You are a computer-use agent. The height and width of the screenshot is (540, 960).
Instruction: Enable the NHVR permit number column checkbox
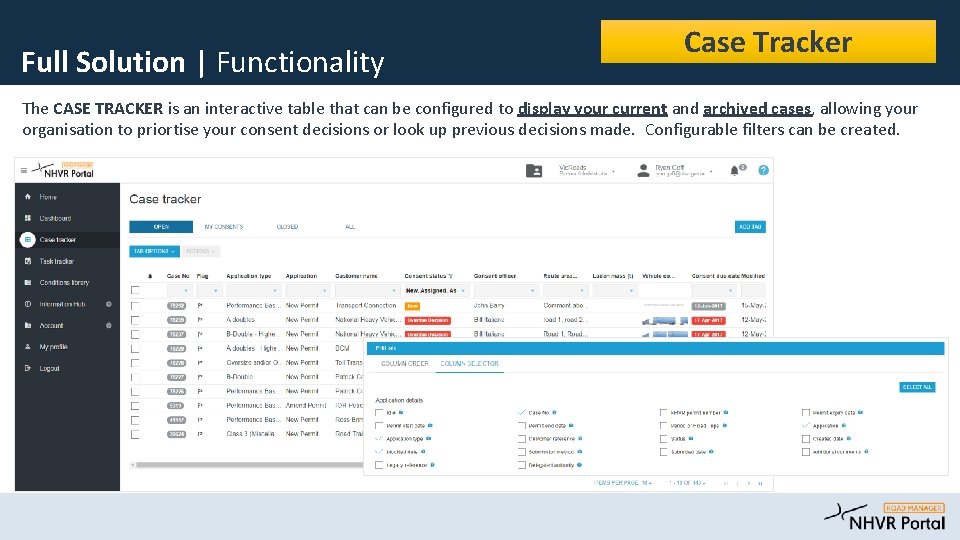[x=663, y=413]
